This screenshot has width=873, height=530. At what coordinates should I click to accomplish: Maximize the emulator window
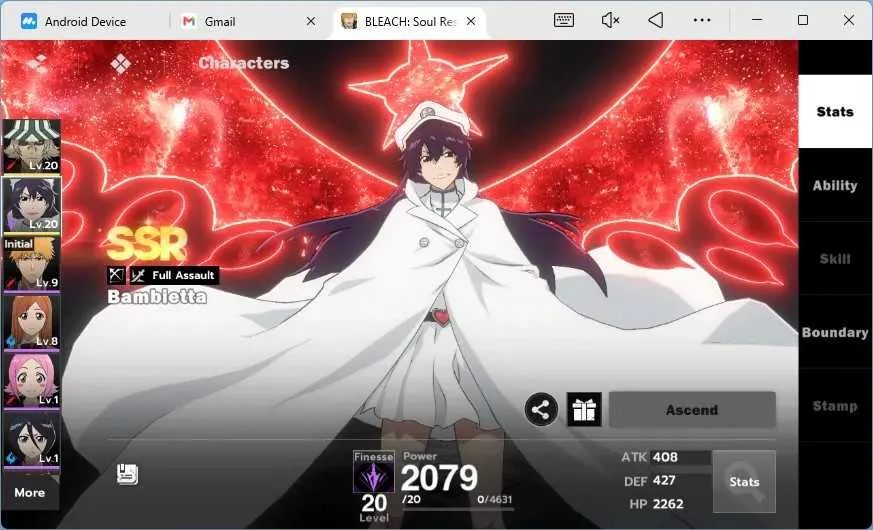pyautogui.click(x=803, y=21)
